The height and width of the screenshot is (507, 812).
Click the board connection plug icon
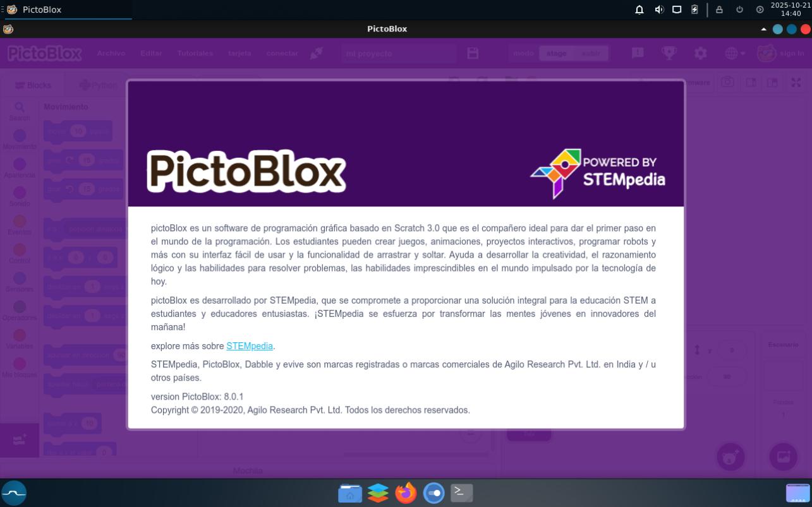pyautogui.click(x=317, y=54)
